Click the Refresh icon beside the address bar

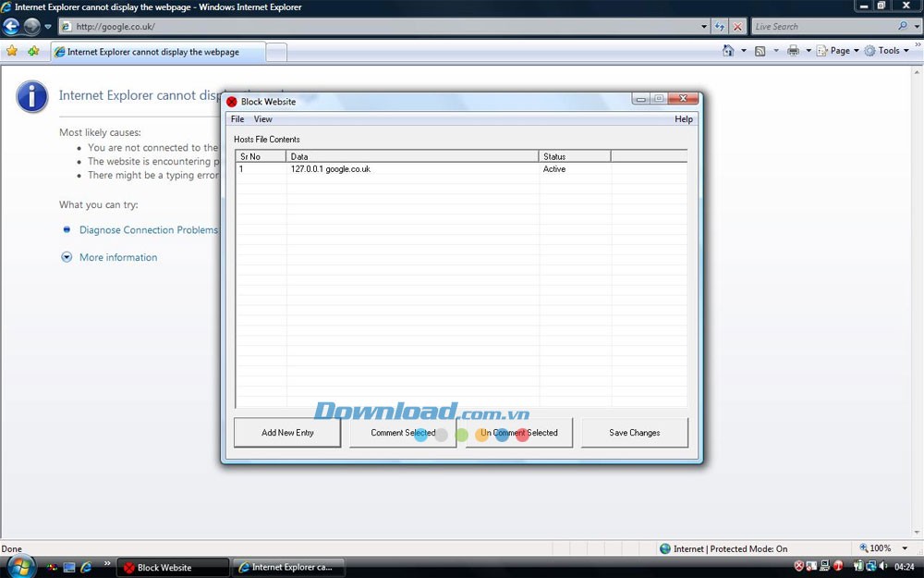tap(720, 27)
